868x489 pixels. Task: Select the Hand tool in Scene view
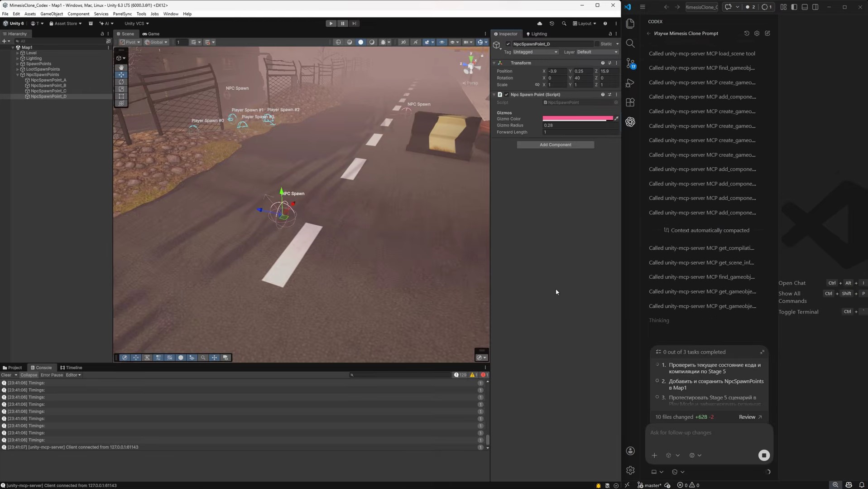tap(121, 68)
